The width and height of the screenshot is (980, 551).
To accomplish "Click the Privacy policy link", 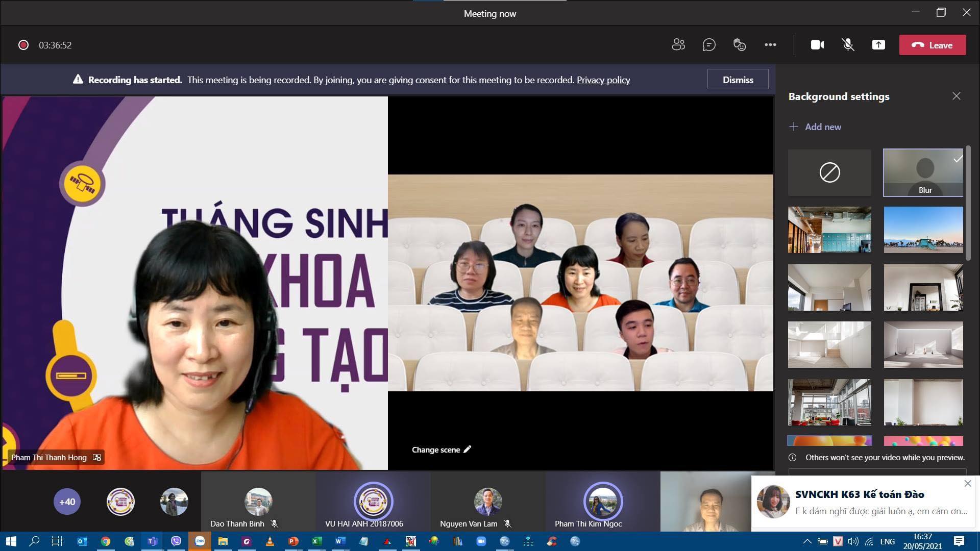I will click(x=603, y=80).
